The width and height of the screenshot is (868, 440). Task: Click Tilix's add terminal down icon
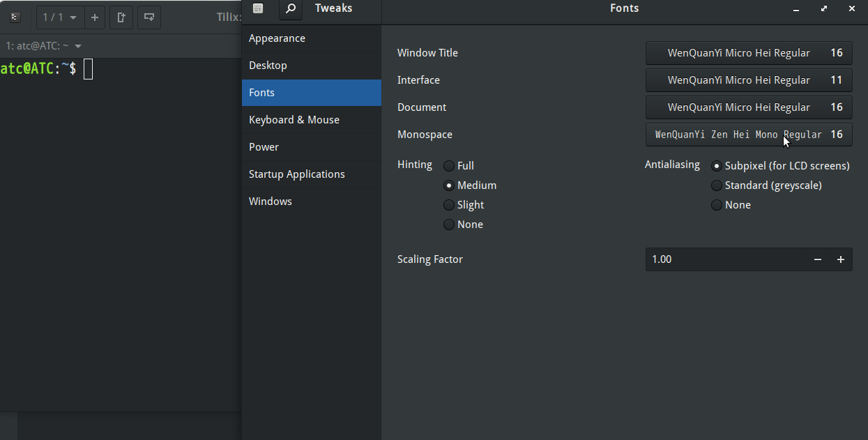[149, 17]
